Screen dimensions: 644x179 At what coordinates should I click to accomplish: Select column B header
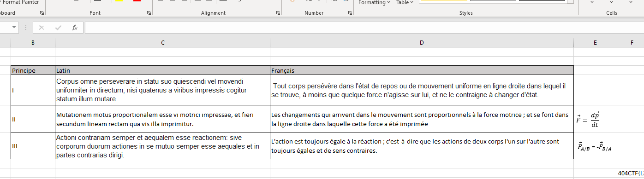coord(33,43)
